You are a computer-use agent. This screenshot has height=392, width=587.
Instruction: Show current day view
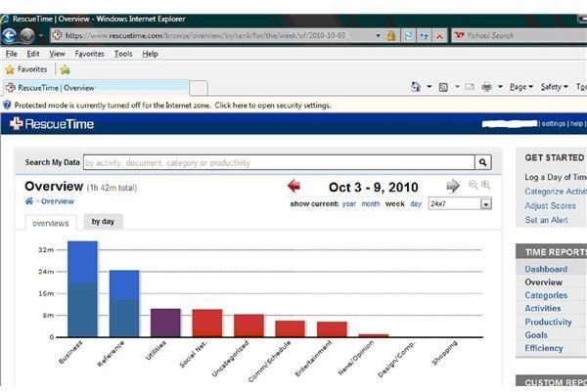pyautogui.click(x=416, y=204)
